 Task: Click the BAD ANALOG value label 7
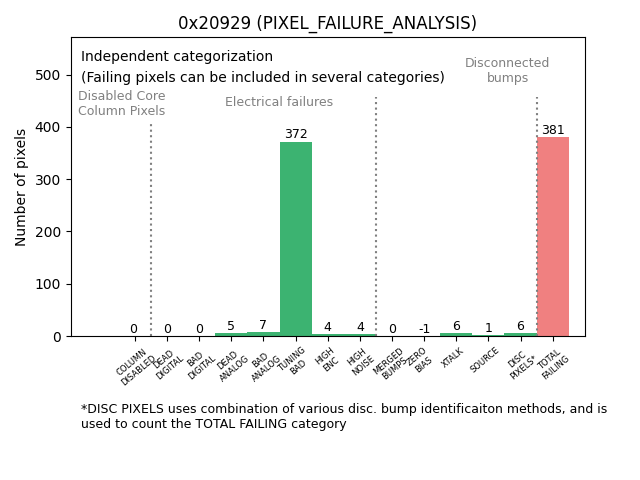(263, 325)
